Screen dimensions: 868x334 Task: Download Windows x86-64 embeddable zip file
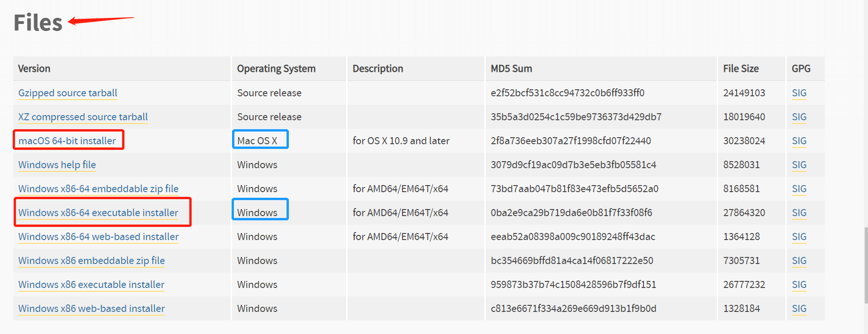coord(98,189)
